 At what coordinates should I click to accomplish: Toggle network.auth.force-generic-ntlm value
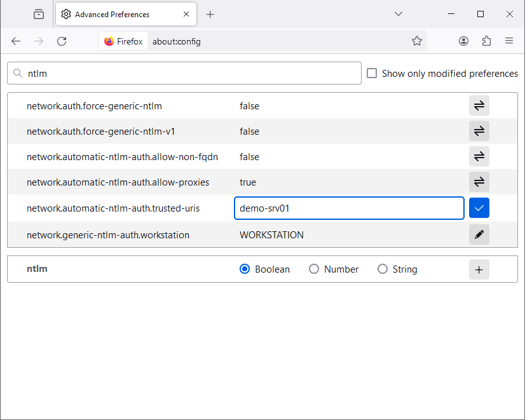click(479, 106)
